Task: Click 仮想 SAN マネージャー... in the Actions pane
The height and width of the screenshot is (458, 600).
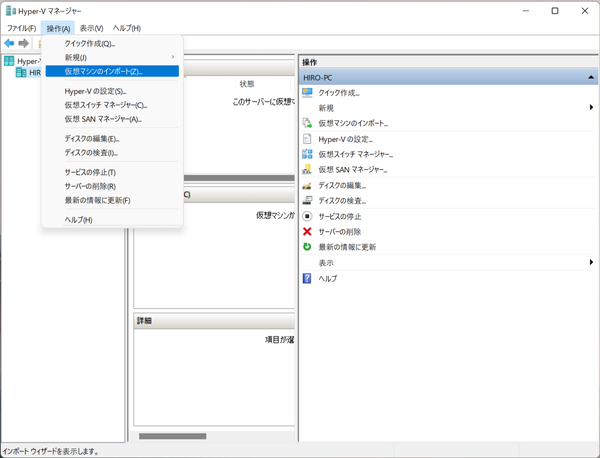Action: coord(353,170)
